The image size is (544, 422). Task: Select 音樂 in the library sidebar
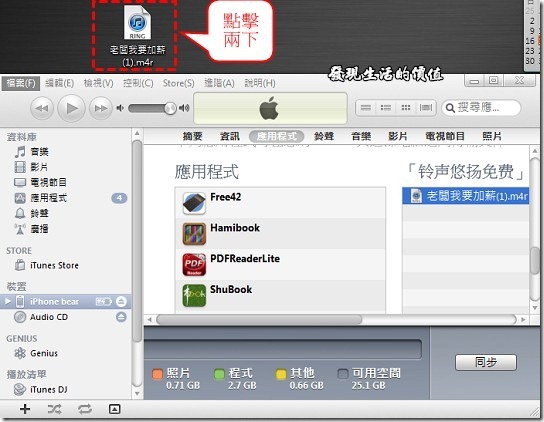(x=39, y=152)
